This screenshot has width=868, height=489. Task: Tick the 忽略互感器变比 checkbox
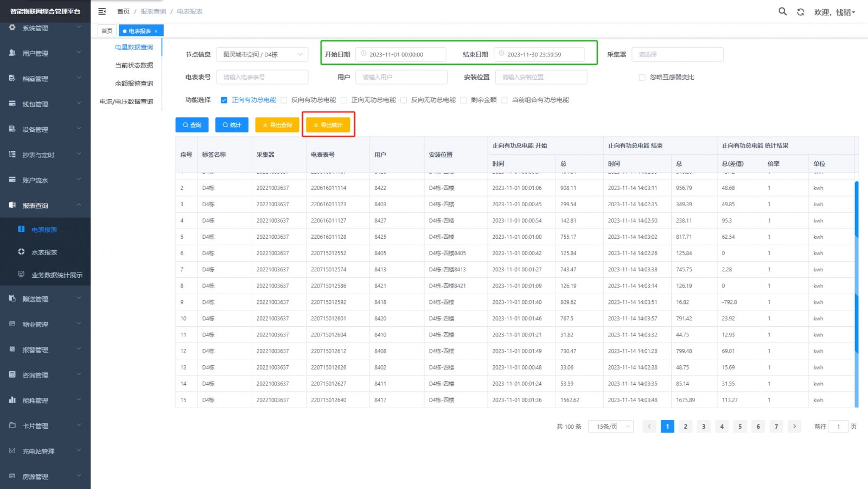tap(642, 78)
